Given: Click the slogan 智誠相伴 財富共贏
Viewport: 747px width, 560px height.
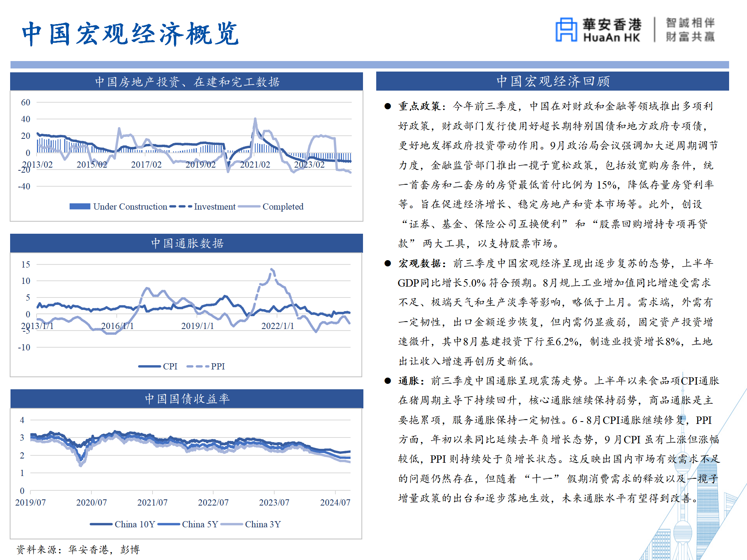Looking at the screenshot, I should click(x=690, y=30).
